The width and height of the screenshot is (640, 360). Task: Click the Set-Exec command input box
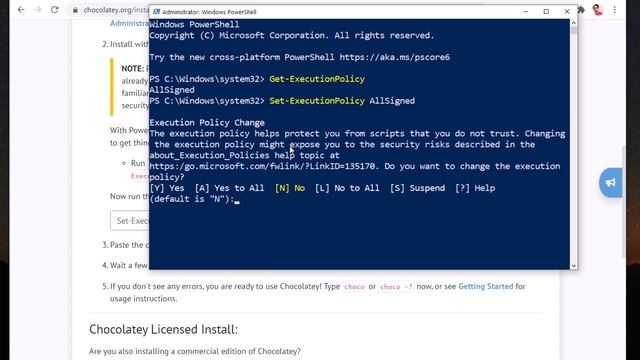coord(130,220)
